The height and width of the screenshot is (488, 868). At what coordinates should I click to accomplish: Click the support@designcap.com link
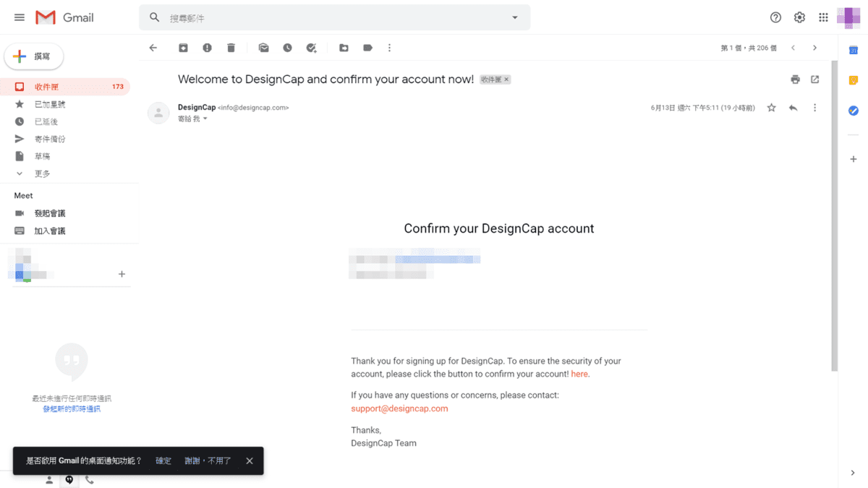point(399,408)
